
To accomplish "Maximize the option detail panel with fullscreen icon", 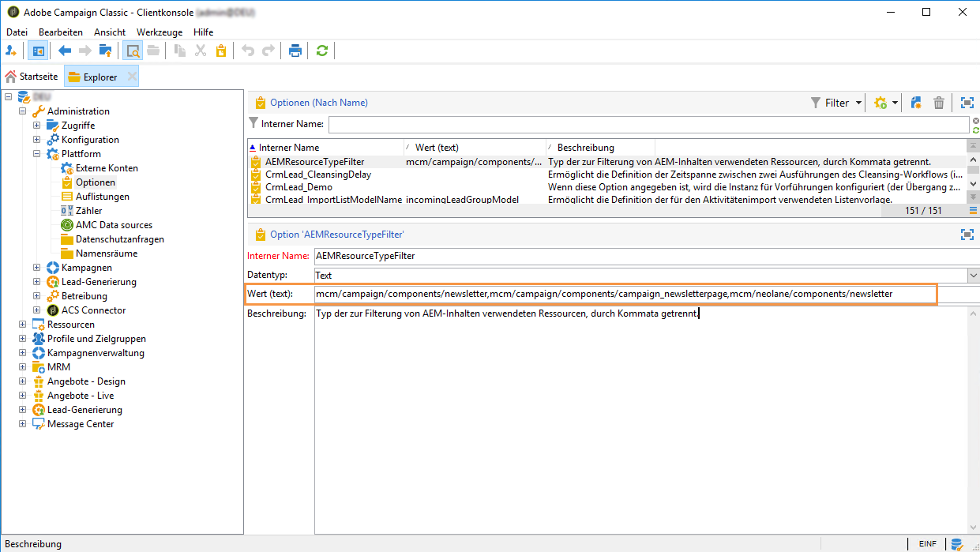I will [x=967, y=235].
